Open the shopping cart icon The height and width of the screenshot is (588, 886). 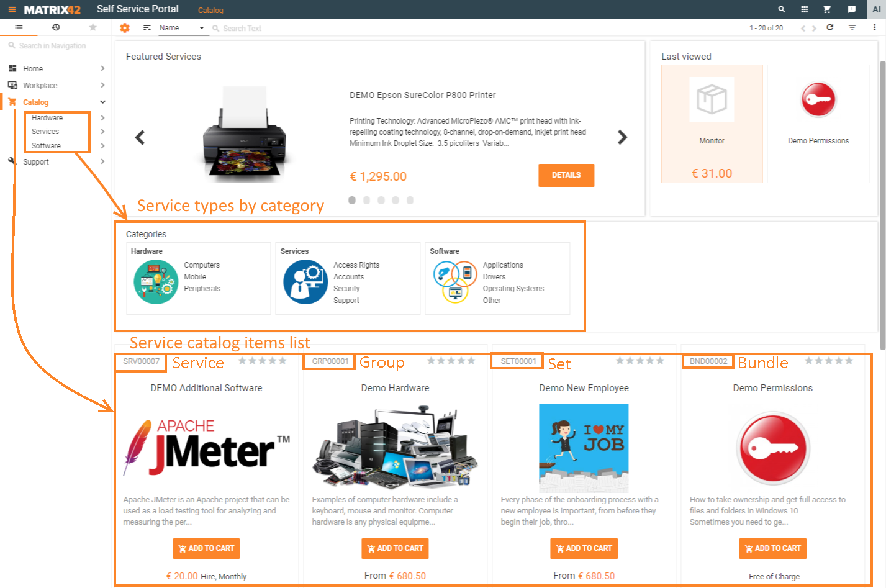point(826,9)
